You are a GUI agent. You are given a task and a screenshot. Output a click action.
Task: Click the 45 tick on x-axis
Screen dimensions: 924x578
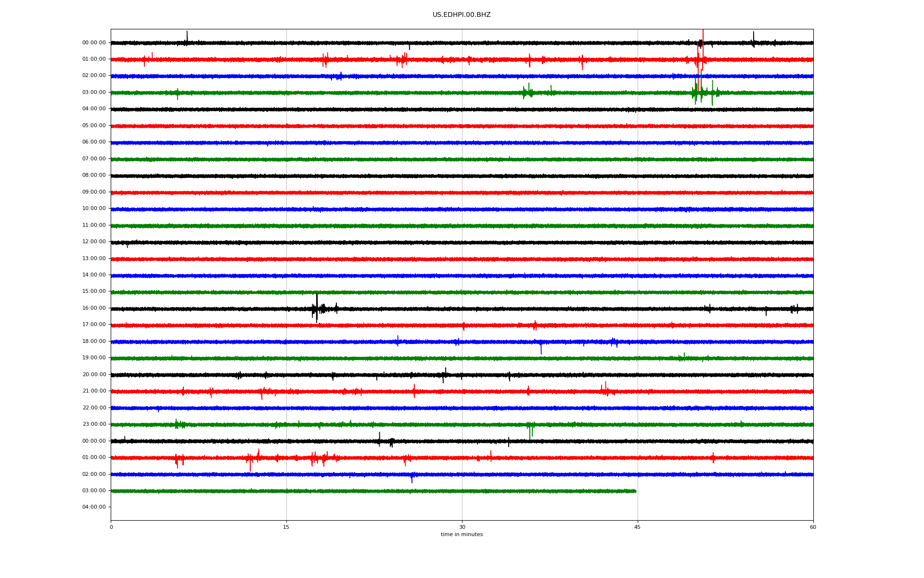[x=637, y=527]
